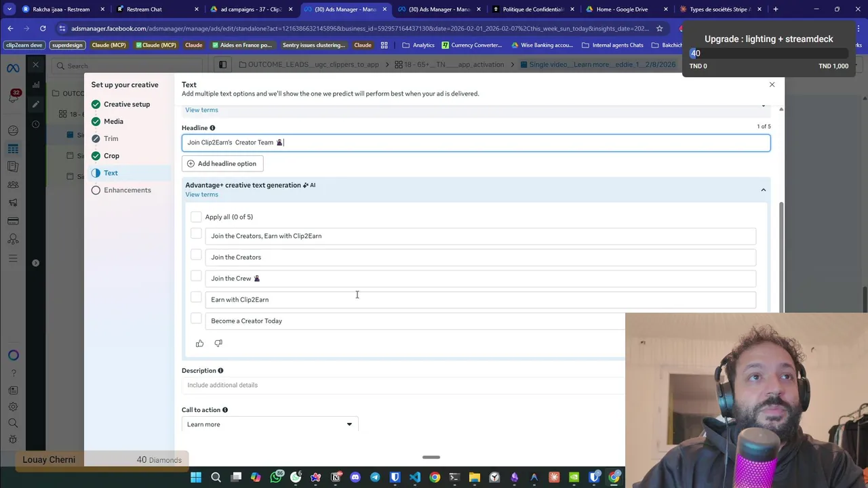
Task: Check the 'Join the Creators' headline option
Action: click(196, 255)
